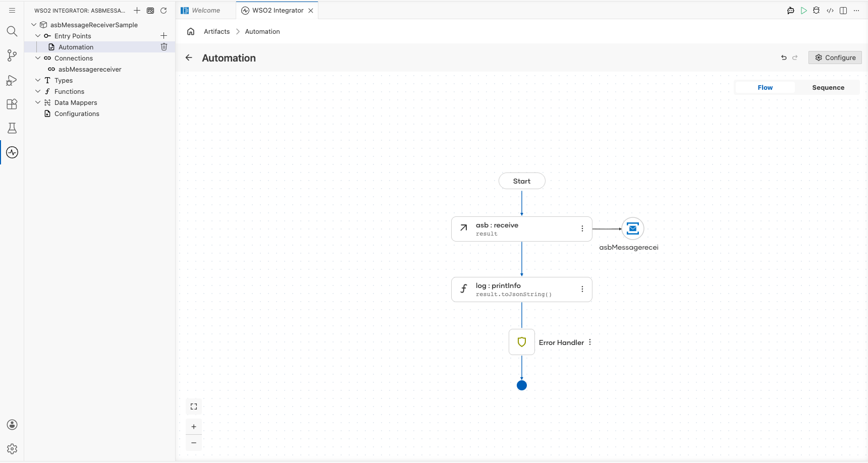Open the Run and Debug view

coord(12,80)
